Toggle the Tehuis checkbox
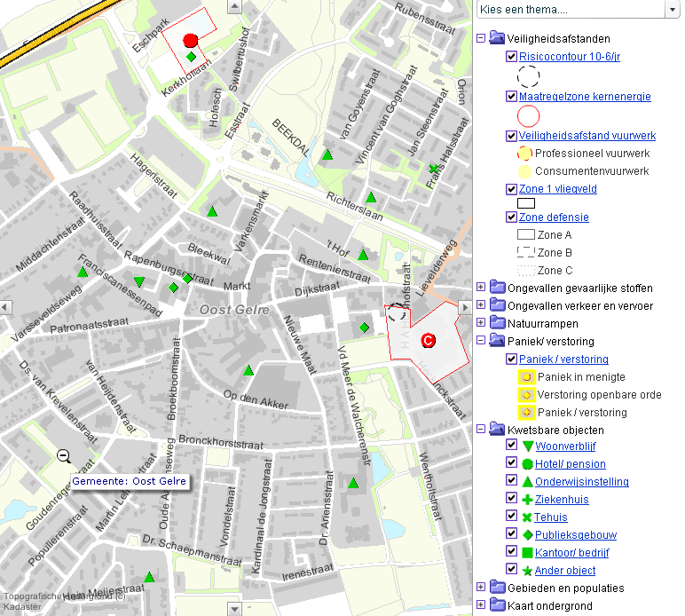The width and height of the screenshot is (685, 616). coord(511,516)
